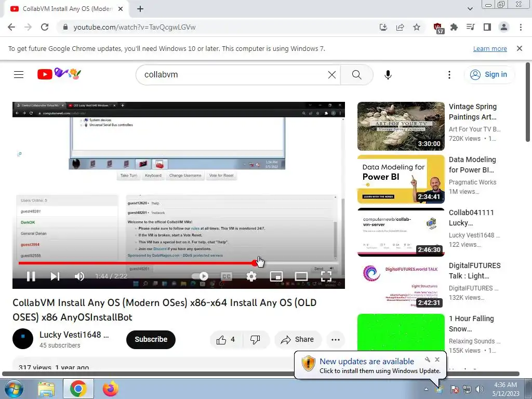Close the CollabVM YouTube tab
The height and width of the screenshot is (399, 532).
[121, 9]
